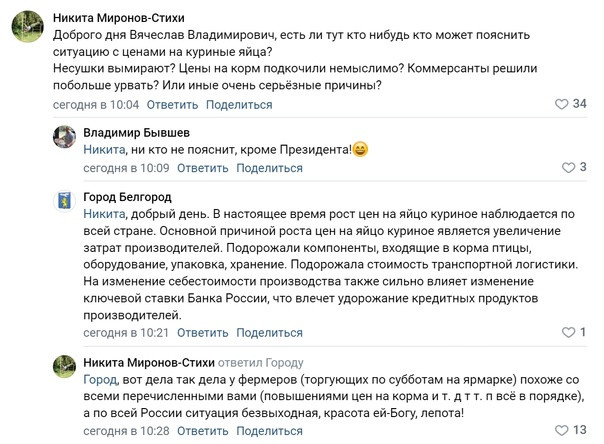This screenshot has width=604, height=444.
Task: Like the last comment with 13 likes
Action: (561, 430)
